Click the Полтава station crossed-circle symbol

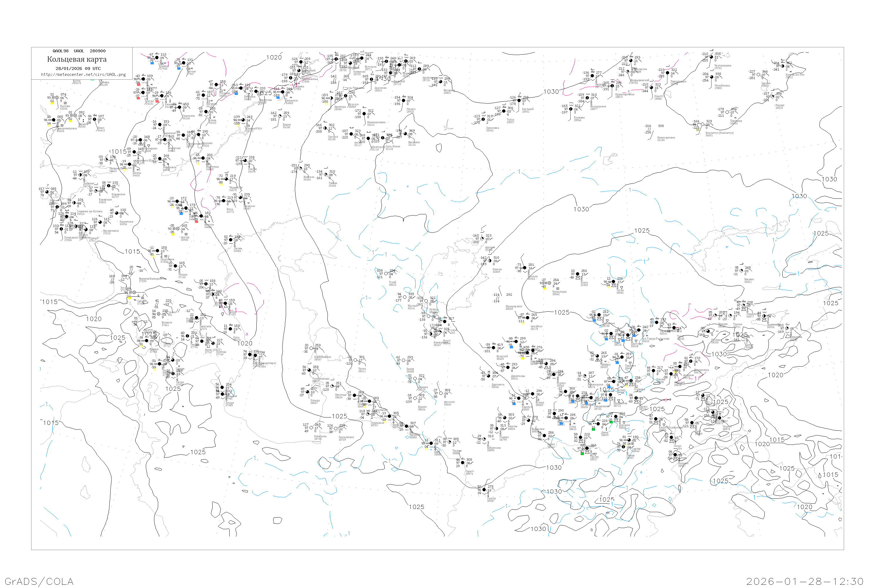coord(57,98)
